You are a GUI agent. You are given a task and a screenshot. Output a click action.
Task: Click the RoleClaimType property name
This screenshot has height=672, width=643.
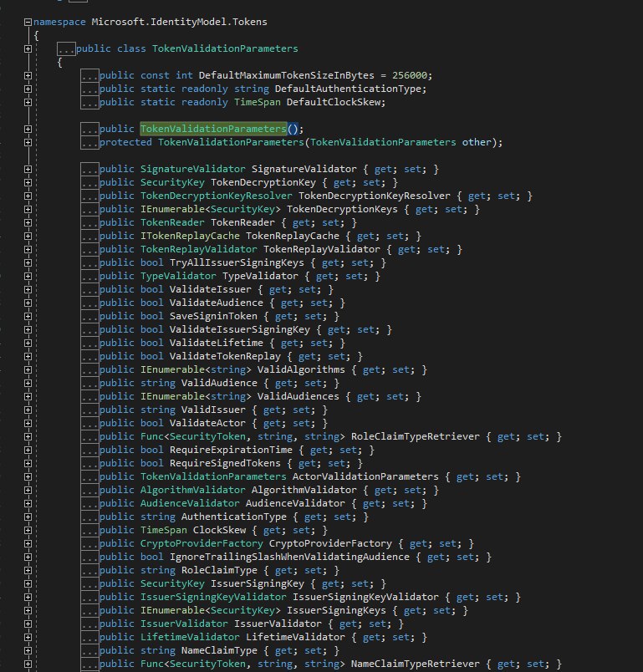click(x=219, y=570)
